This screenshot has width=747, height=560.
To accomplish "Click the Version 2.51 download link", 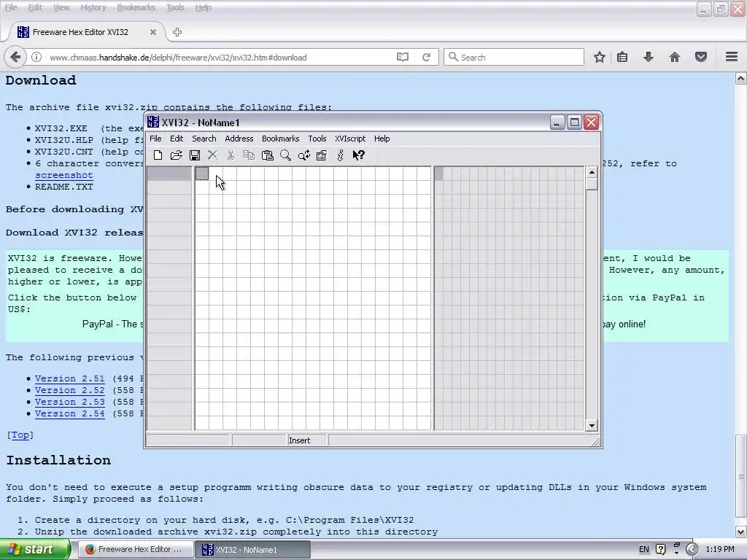I will 69,378.
